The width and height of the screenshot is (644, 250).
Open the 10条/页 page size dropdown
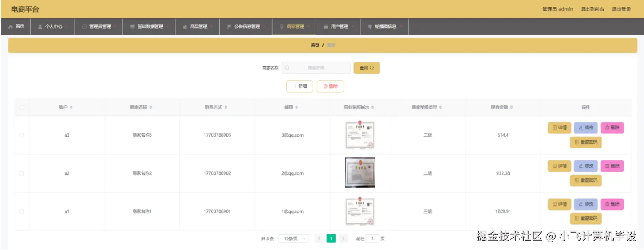pos(293,238)
